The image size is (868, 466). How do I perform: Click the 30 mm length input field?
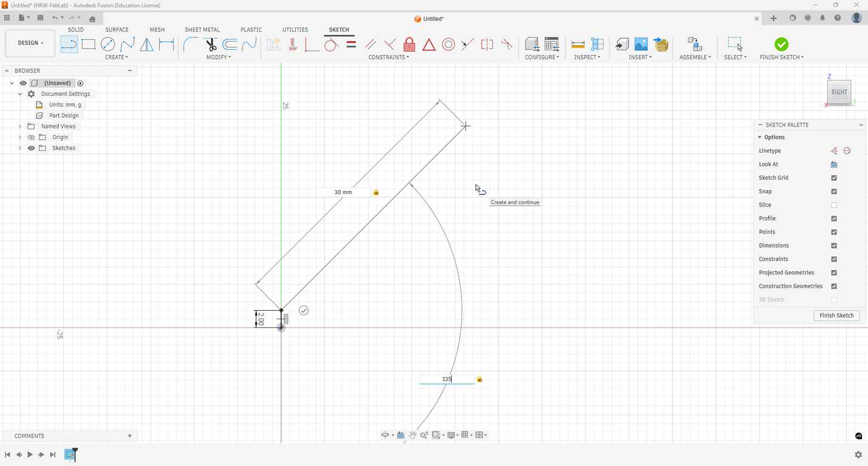tap(343, 192)
